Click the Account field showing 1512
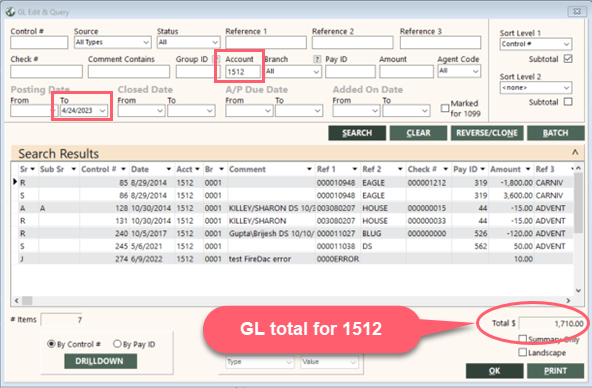 click(x=243, y=72)
